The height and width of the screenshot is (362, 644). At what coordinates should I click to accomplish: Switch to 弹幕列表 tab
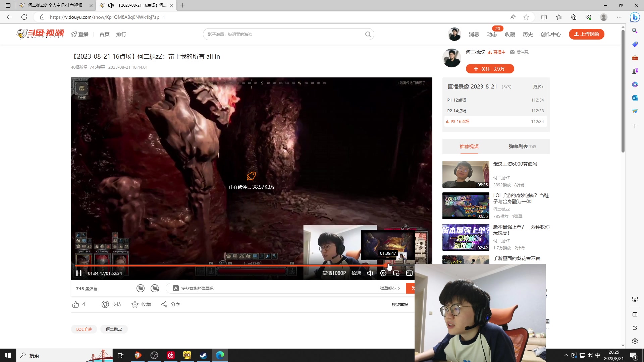point(522,146)
